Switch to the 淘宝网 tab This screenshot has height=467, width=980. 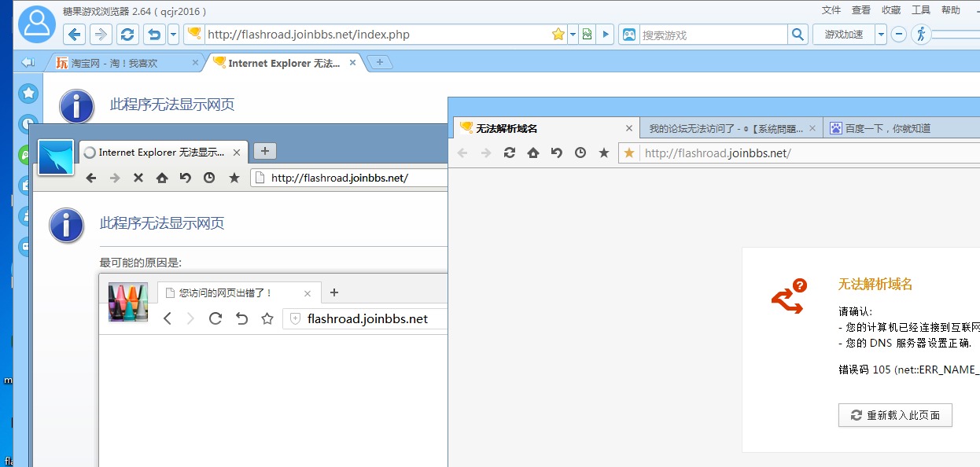pos(126,63)
